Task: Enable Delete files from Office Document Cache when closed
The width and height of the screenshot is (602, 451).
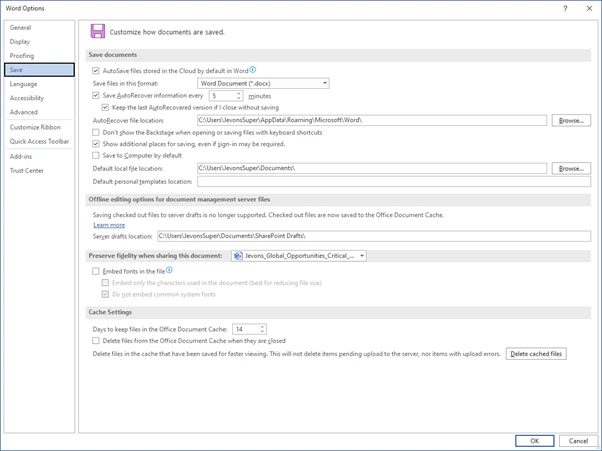Action: [x=96, y=340]
